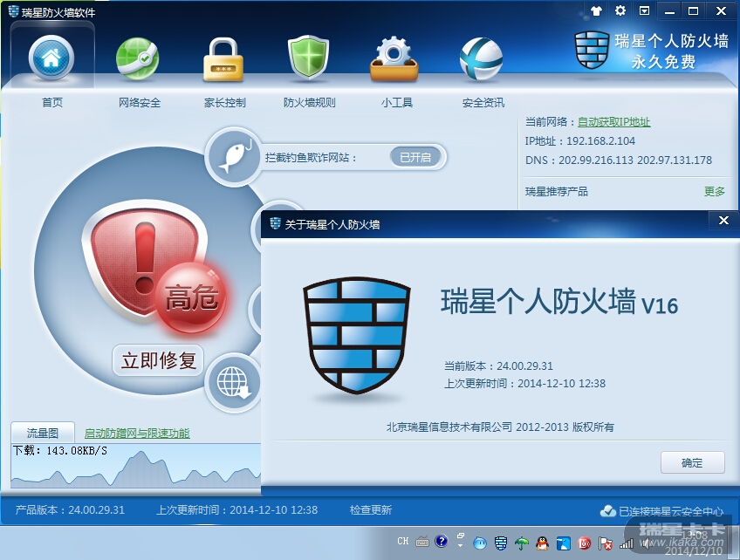740x560 pixels.
Task: Click the green umbrella tray icon
Action: tap(522, 543)
